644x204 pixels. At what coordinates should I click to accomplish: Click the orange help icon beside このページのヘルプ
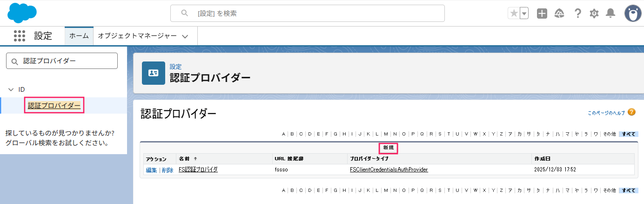click(631, 112)
